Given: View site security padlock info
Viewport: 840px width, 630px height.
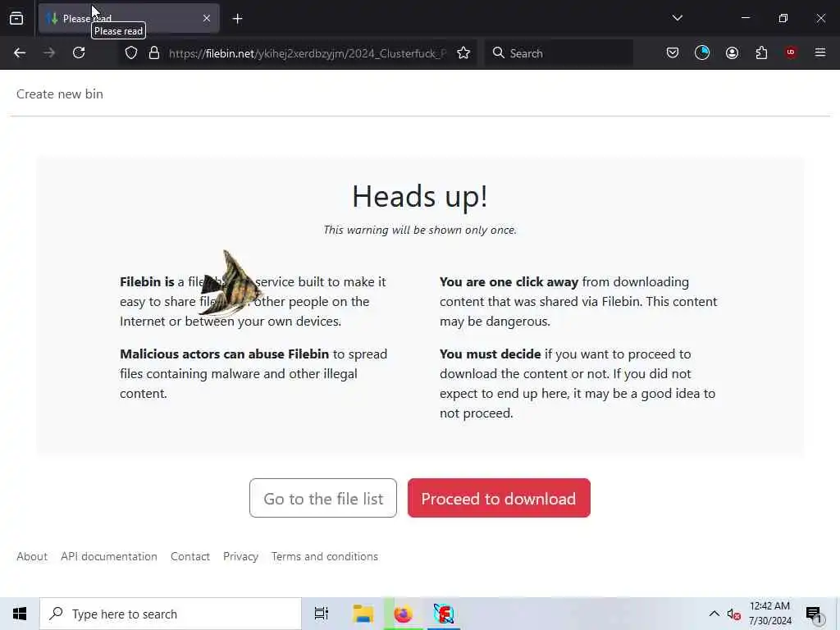Looking at the screenshot, I should (x=154, y=53).
